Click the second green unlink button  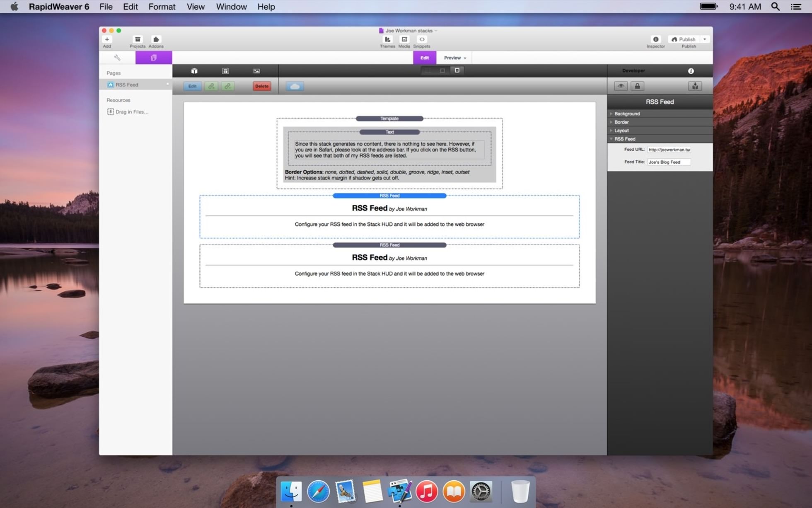[228, 86]
